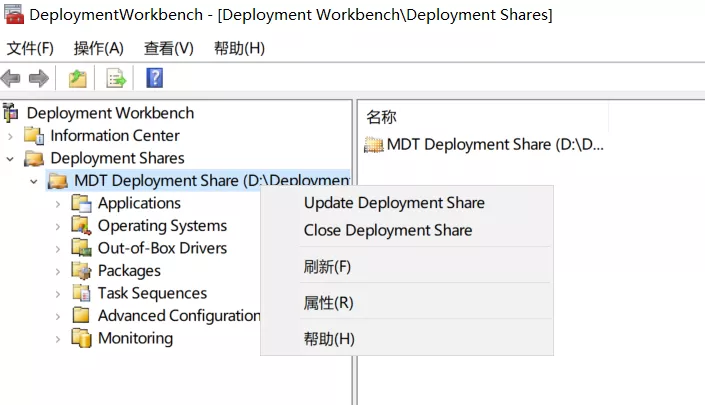
Task: Click the Operating Systems folder icon
Action: pyautogui.click(x=82, y=226)
